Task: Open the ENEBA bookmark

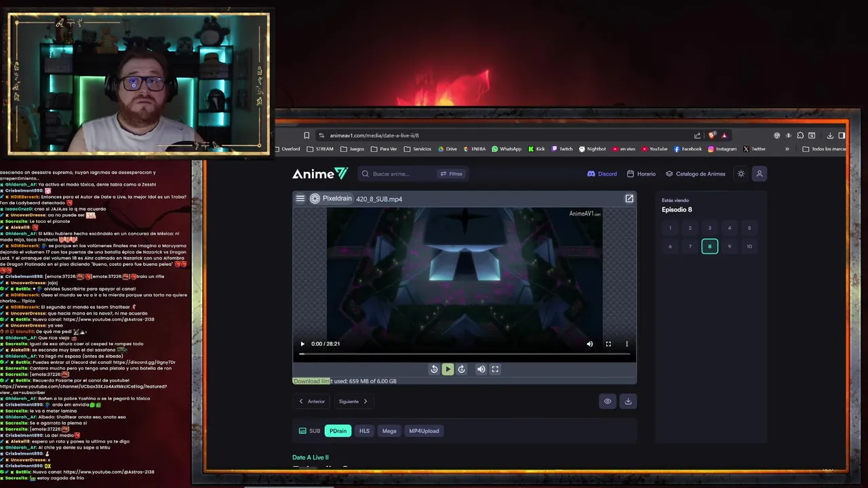Action: [475, 149]
